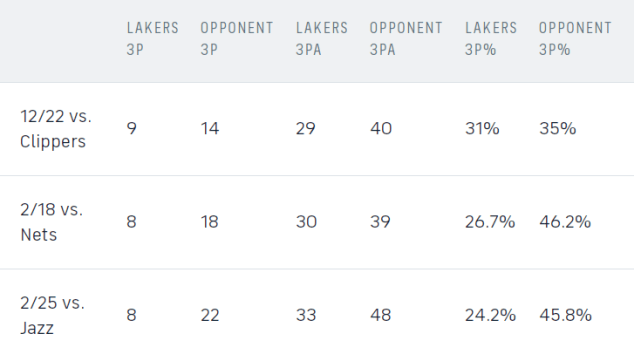The image size is (641, 361).
Task: Select the 2/25 vs. Jazz row label
Action: coord(52,315)
